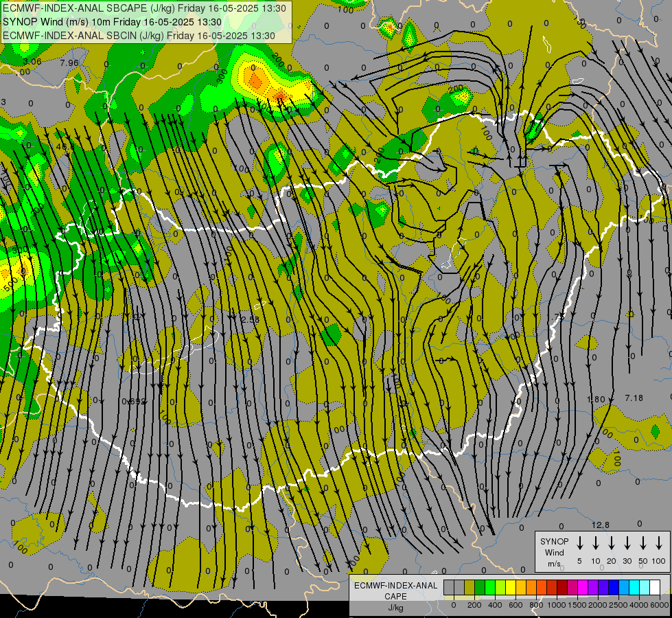Select the lime swatch in CAPE legend
This screenshot has width=672, height=618.
(x=500, y=587)
